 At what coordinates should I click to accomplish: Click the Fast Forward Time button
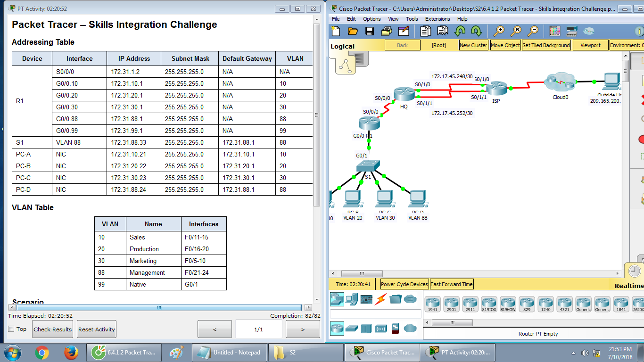coord(452,284)
